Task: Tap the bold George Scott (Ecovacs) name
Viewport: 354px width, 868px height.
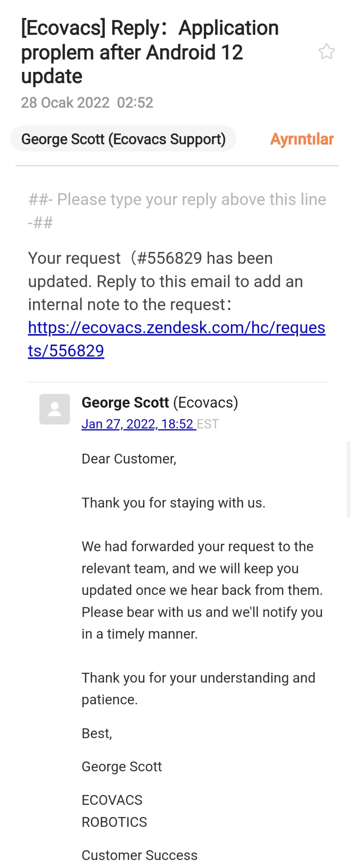Action: tap(160, 402)
